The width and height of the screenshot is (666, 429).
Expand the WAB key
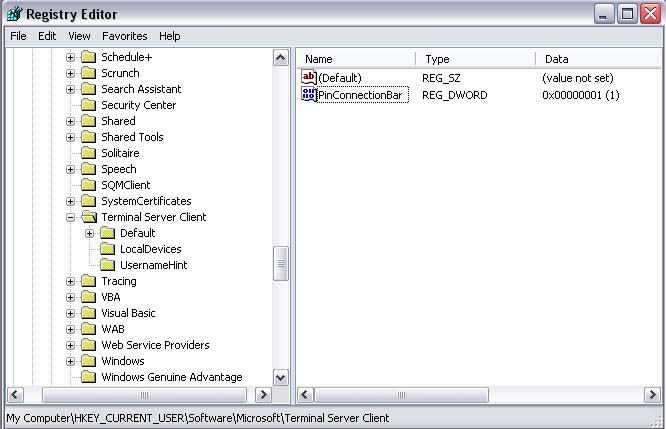point(71,330)
